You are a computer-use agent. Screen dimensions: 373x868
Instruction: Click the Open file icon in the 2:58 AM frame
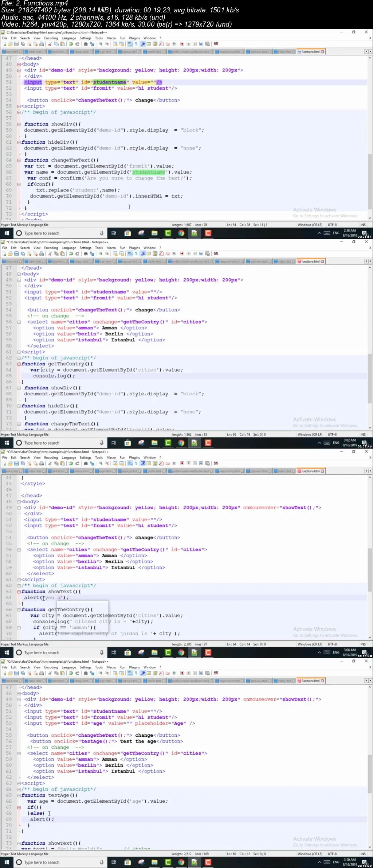[x=10, y=44]
